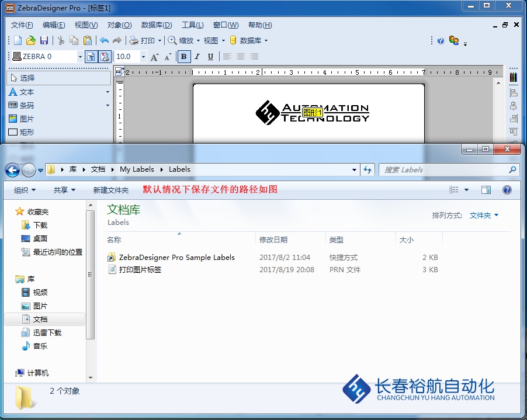Click the color bars icon on right toolbar
527x420 pixels.
[513, 77]
